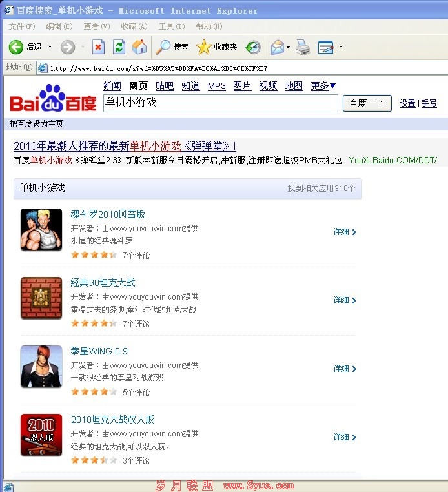Image resolution: width=448 pixels, height=492 pixels.
Task: Switch to the 新闻 search tab
Action: pyautogui.click(x=112, y=86)
